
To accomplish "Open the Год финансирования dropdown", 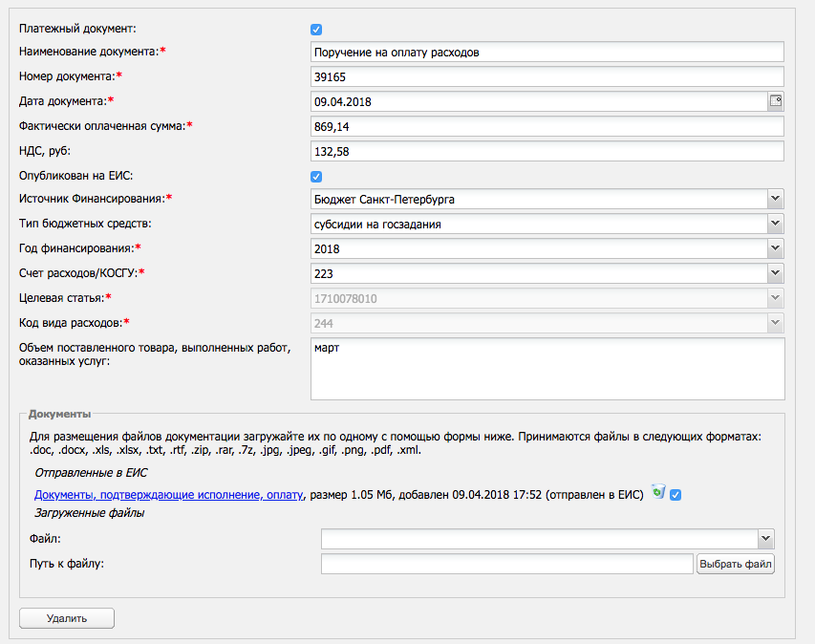I will point(547,249).
